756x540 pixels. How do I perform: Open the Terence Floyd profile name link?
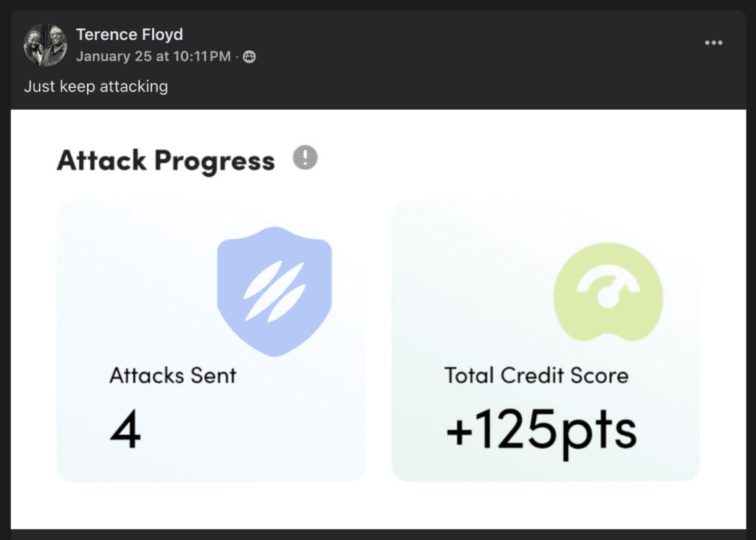pyautogui.click(x=129, y=35)
